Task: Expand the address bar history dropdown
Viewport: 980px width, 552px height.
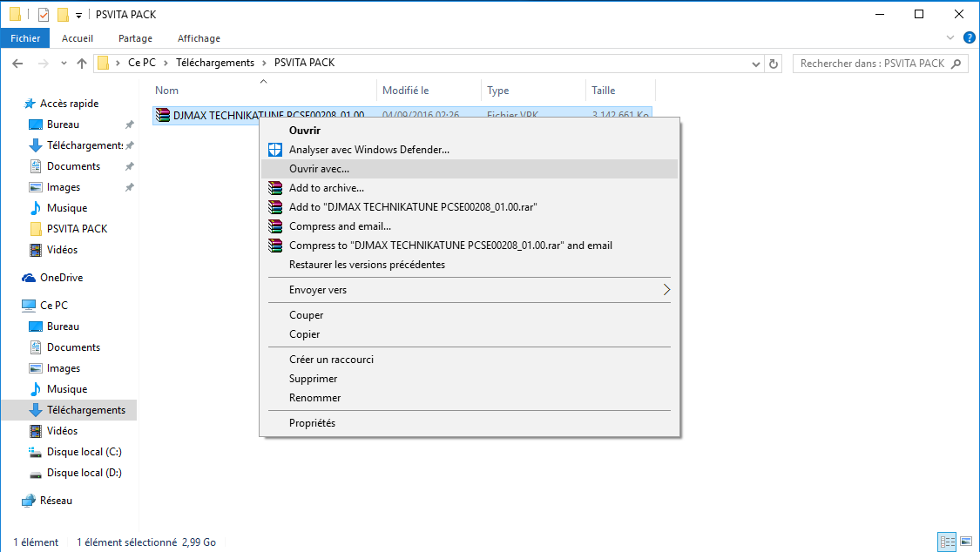Action: (x=755, y=64)
